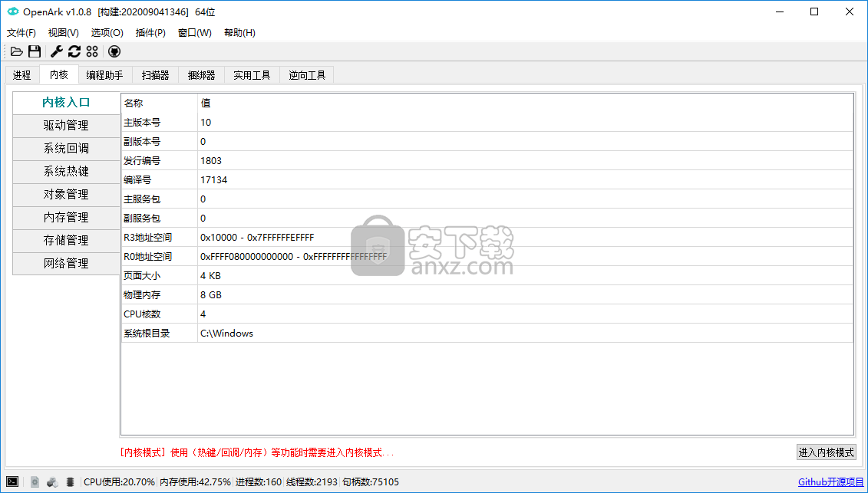Screen dimensions: 868x493
Task: Click the cubes icon in status bar
Action: [53, 482]
